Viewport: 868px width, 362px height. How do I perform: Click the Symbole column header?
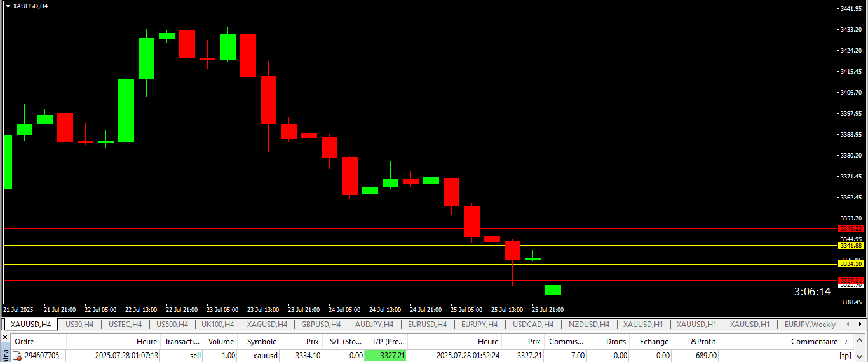pos(261,342)
